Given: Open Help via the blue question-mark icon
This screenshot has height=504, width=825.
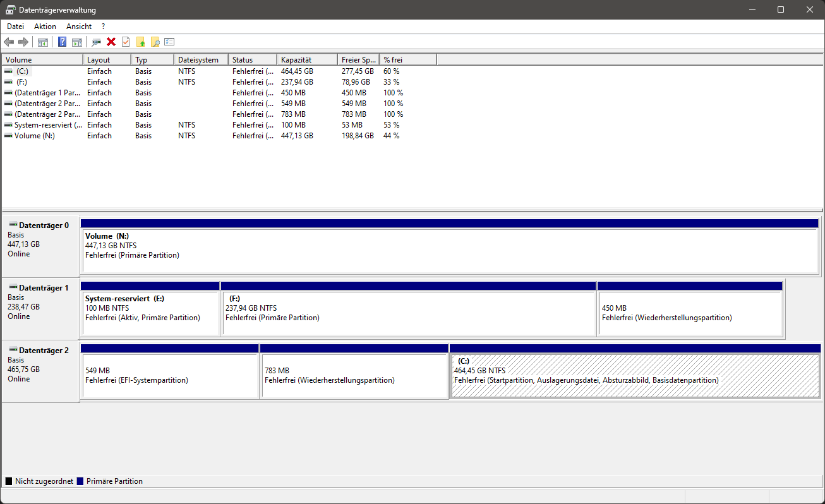Looking at the screenshot, I should coord(63,42).
